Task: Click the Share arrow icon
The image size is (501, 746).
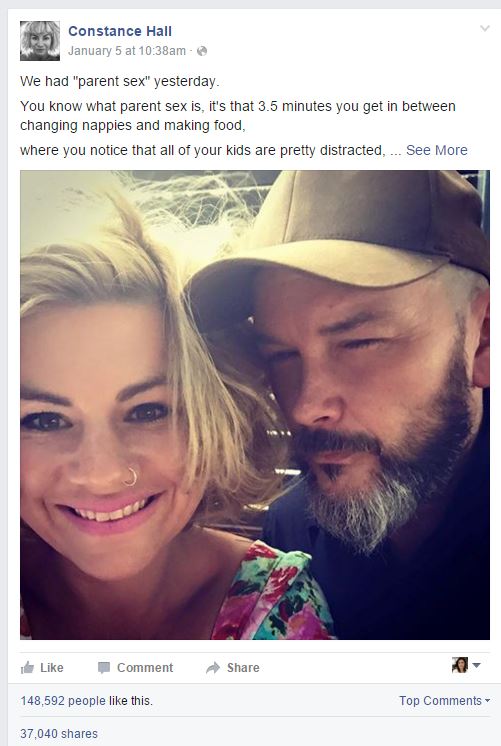Action: pos(213,668)
